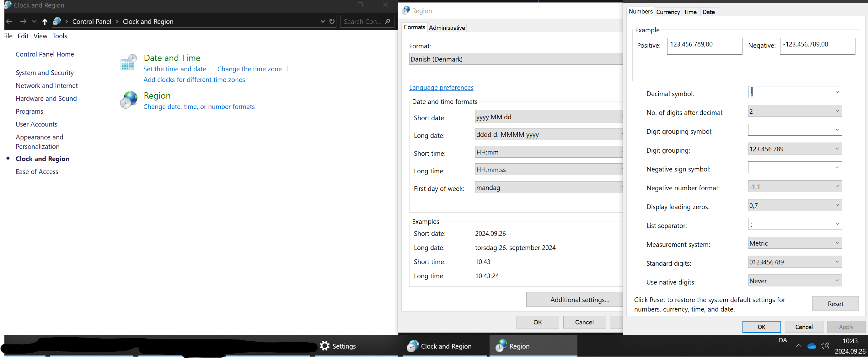The width and height of the screenshot is (868, 358).
Task: Click the Date and Time calendar icon
Action: coord(128,62)
